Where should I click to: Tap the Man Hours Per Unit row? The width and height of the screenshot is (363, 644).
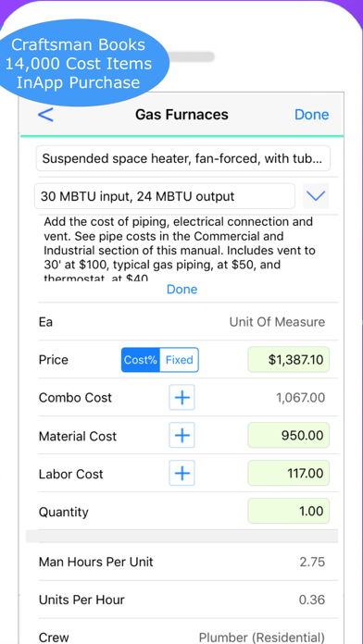tap(188, 562)
